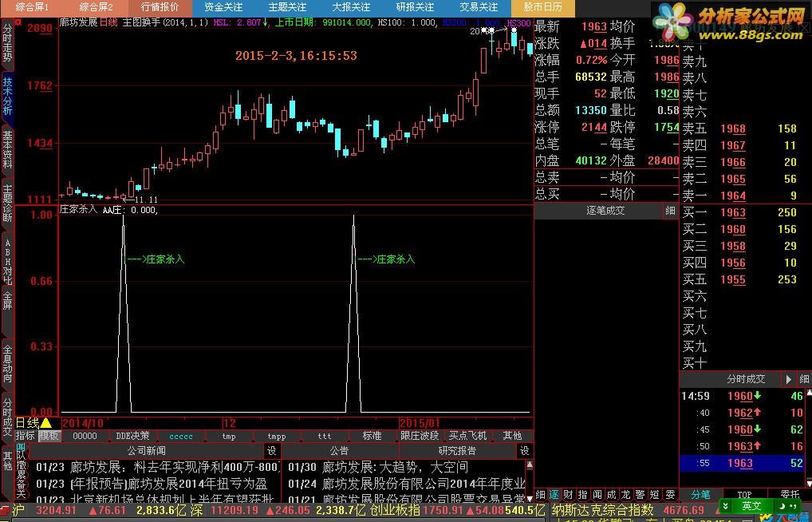Open the 公告 panel header
The height and width of the screenshot is (522, 812).
tap(340, 451)
